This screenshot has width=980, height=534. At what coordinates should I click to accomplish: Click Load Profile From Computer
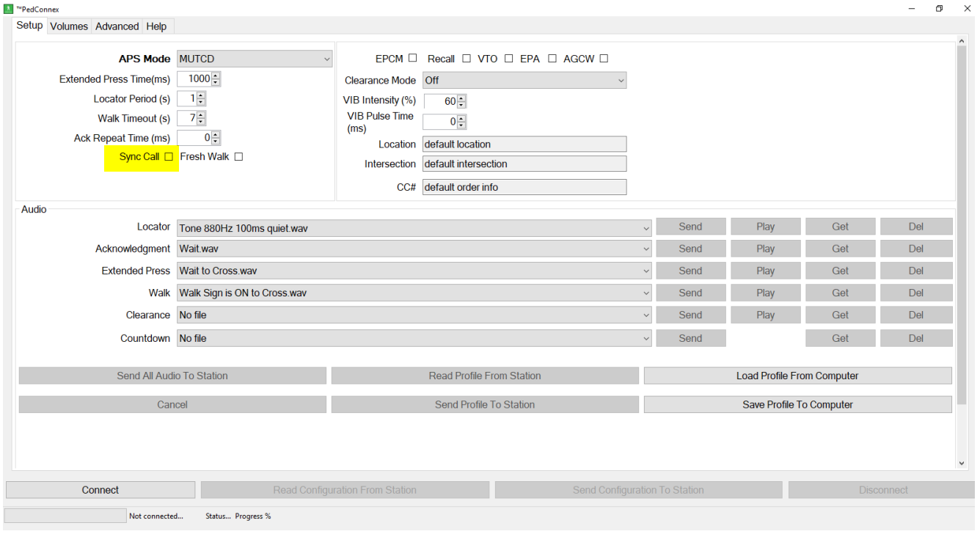(797, 376)
